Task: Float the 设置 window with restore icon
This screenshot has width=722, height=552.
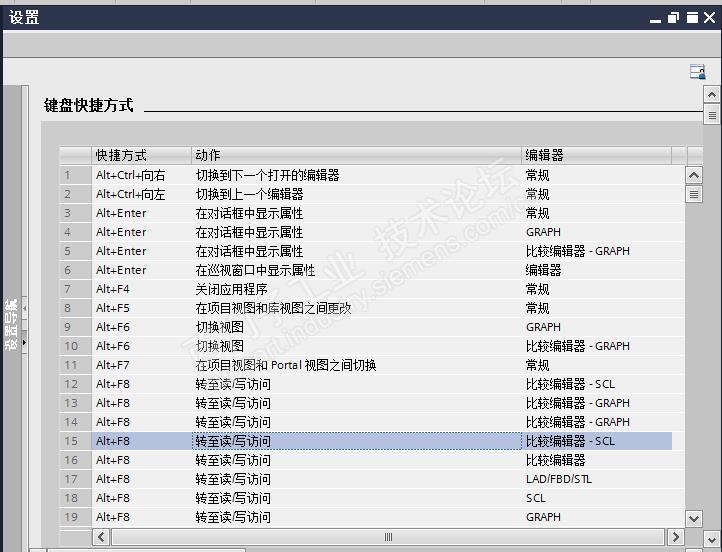Action: pyautogui.click(x=673, y=17)
